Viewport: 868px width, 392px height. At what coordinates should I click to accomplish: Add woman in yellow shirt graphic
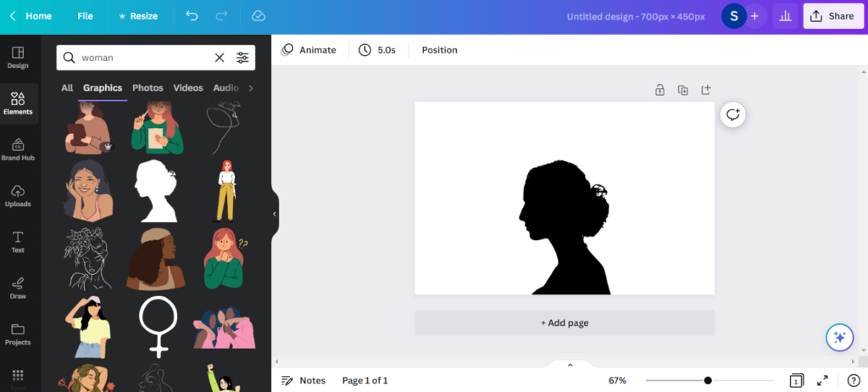tap(88, 327)
